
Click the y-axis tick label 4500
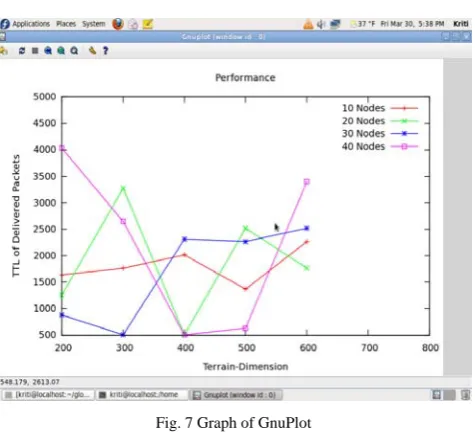point(44,123)
